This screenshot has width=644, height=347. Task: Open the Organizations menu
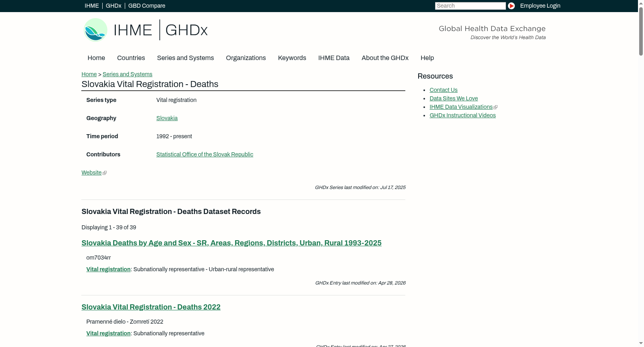246,58
